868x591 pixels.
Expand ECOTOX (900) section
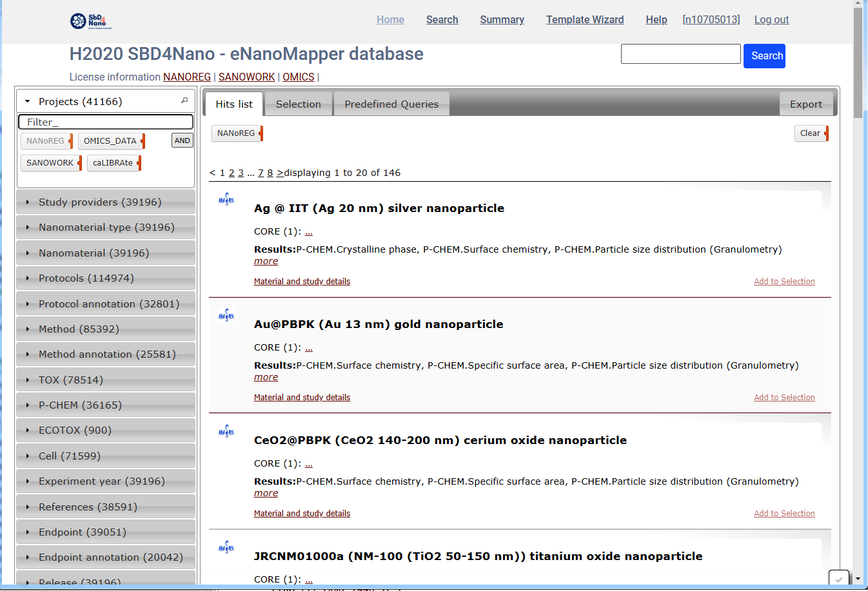(106, 430)
